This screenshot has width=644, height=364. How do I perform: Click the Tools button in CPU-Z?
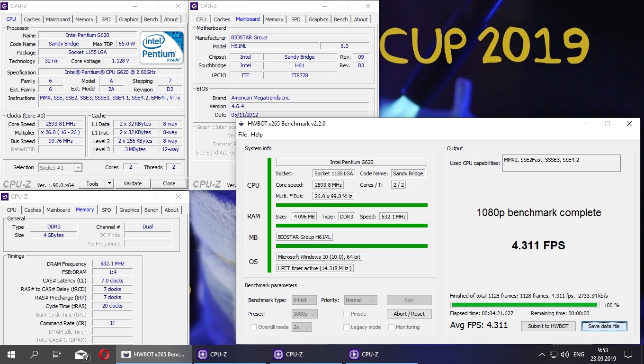tap(92, 183)
